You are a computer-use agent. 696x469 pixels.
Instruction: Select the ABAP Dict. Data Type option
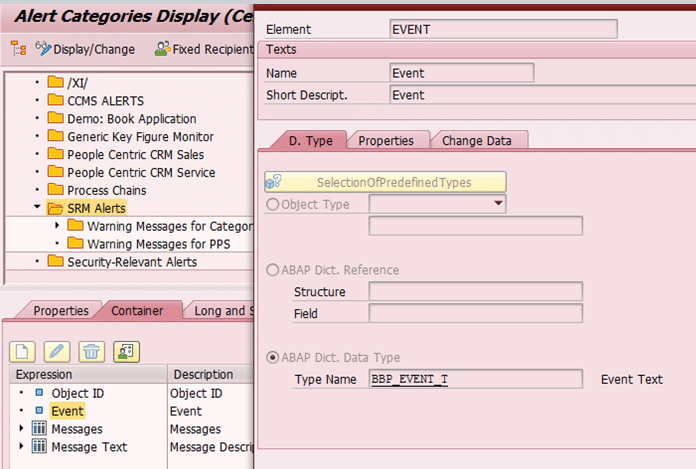pyautogui.click(x=271, y=358)
